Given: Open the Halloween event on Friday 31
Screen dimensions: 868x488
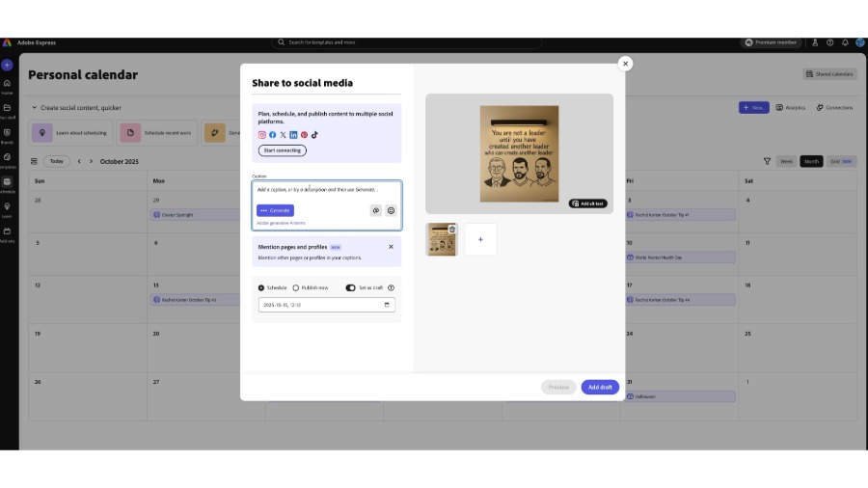Looking at the screenshot, I should coord(680,396).
